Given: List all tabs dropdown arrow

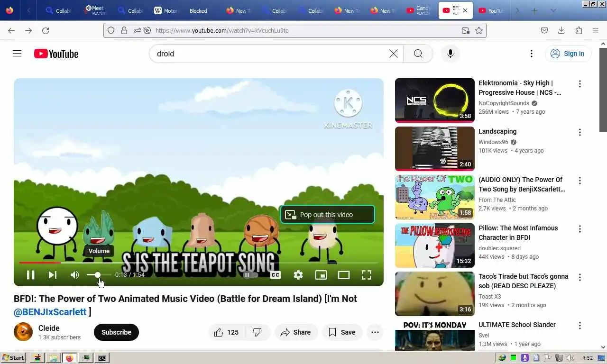Looking at the screenshot, I should (x=553, y=10).
